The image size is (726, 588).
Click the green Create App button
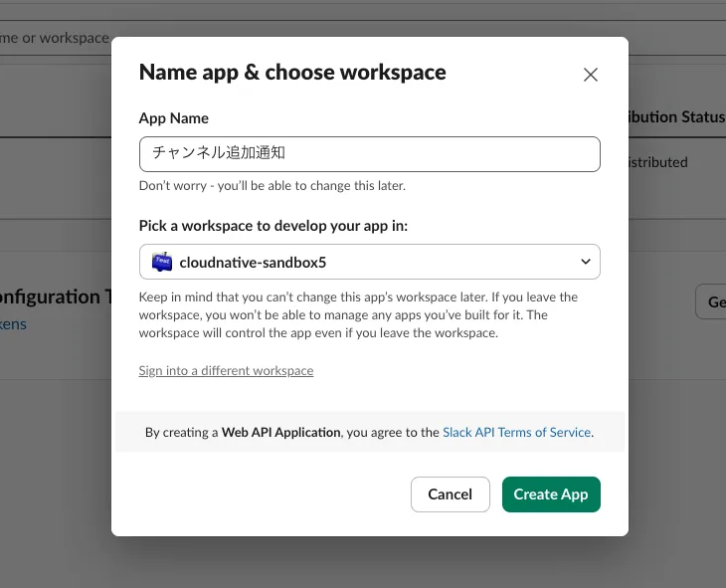pos(550,494)
